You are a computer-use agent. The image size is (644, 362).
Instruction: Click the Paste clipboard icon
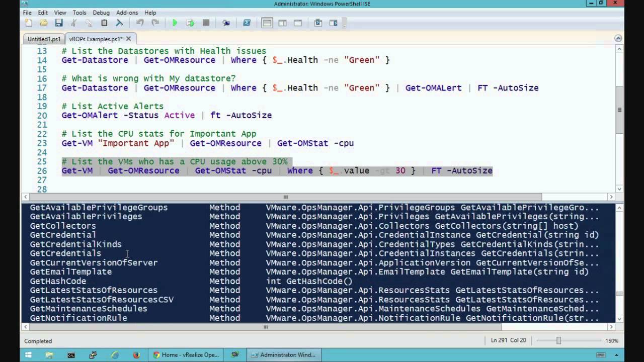pyautogui.click(x=104, y=23)
